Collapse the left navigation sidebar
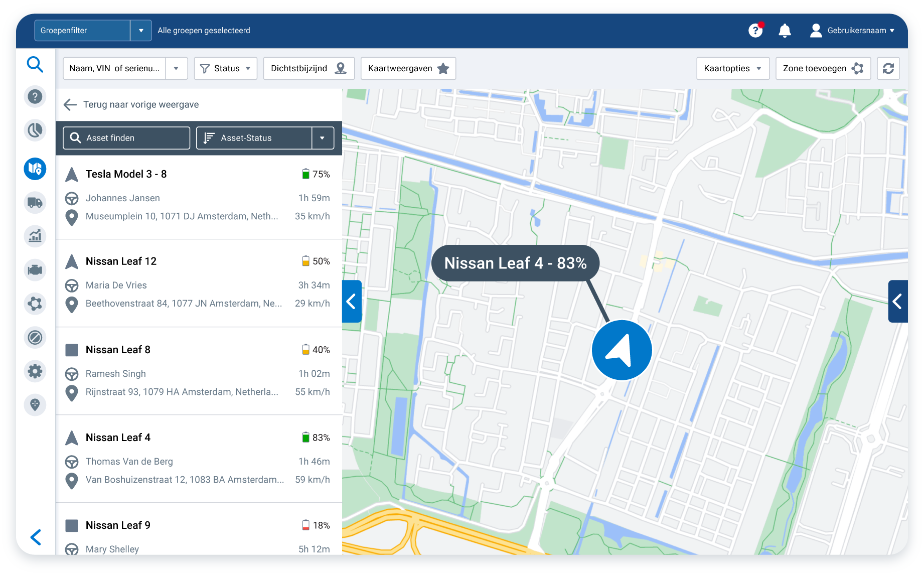 pyautogui.click(x=36, y=537)
